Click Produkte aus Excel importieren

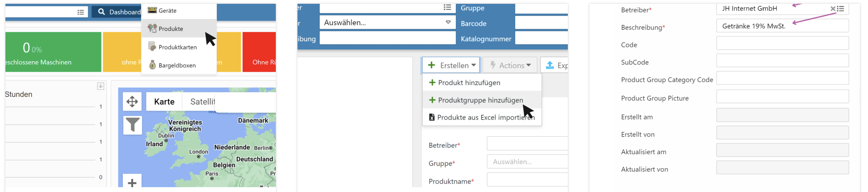tap(485, 117)
